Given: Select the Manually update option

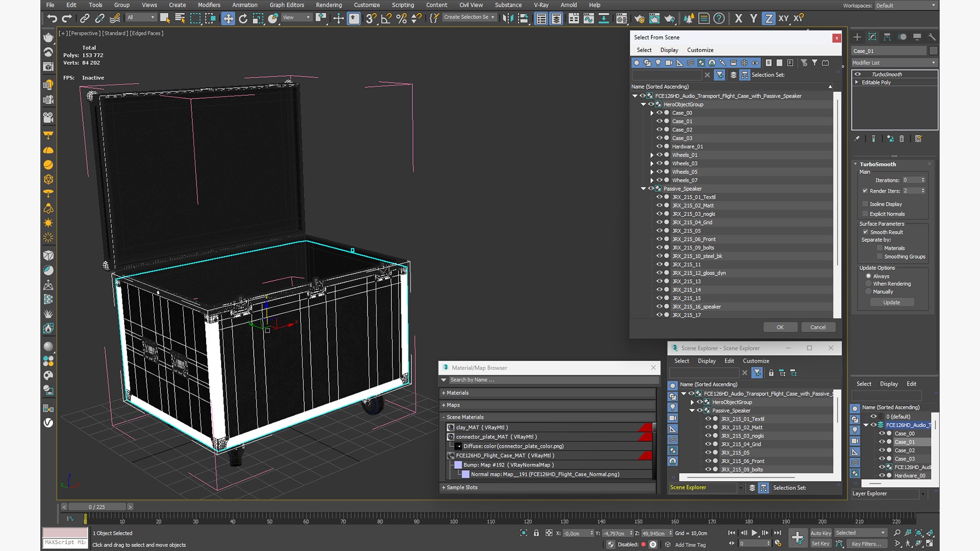Looking at the screenshot, I should [x=868, y=292].
